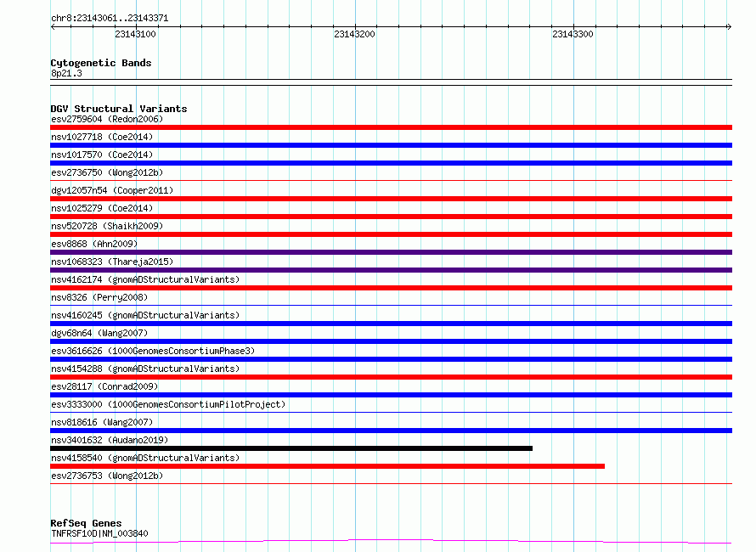Open variant nsv520728 (Shaikh2009)
The height and width of the screenshot is (552, 756).
(x=107, y=226)
